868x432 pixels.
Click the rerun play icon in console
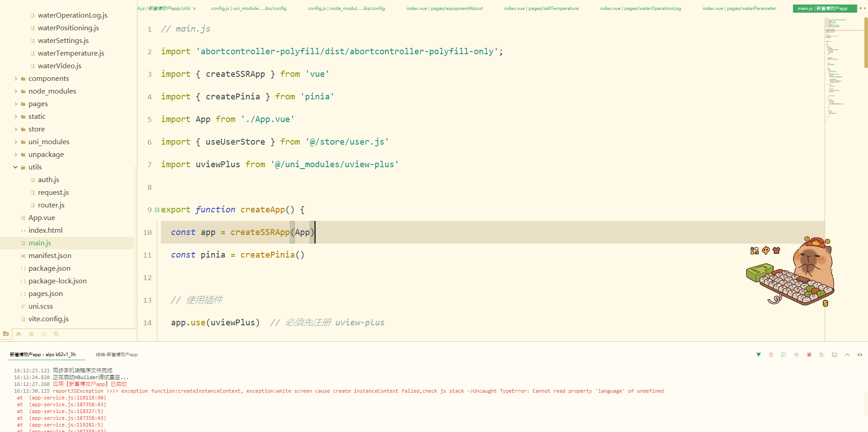tap(797, 355)
